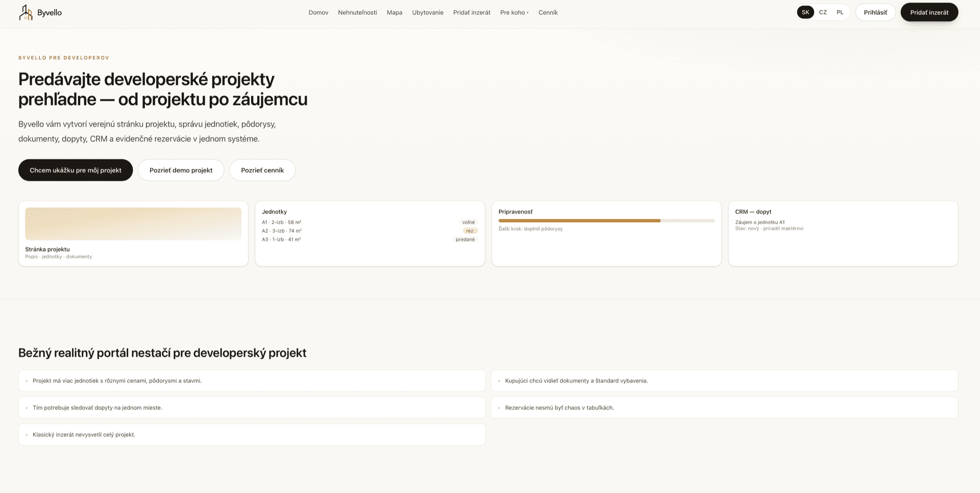Open the Mapa page
This screenshot has width=980, height=493.
[395, 12]
